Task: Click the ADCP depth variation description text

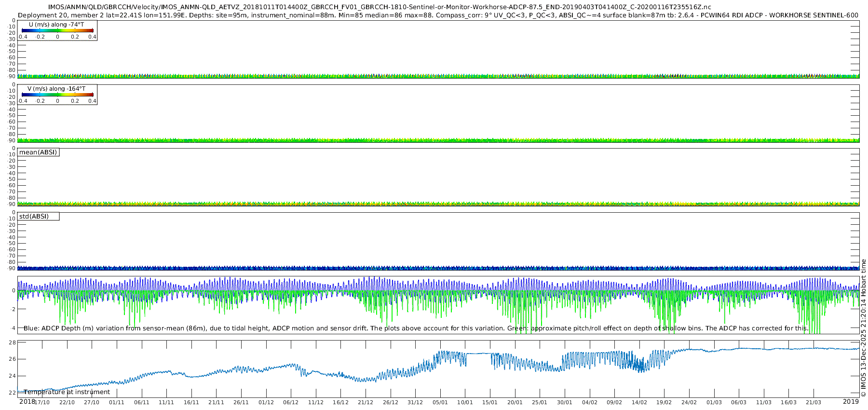Action: point(416,328)
